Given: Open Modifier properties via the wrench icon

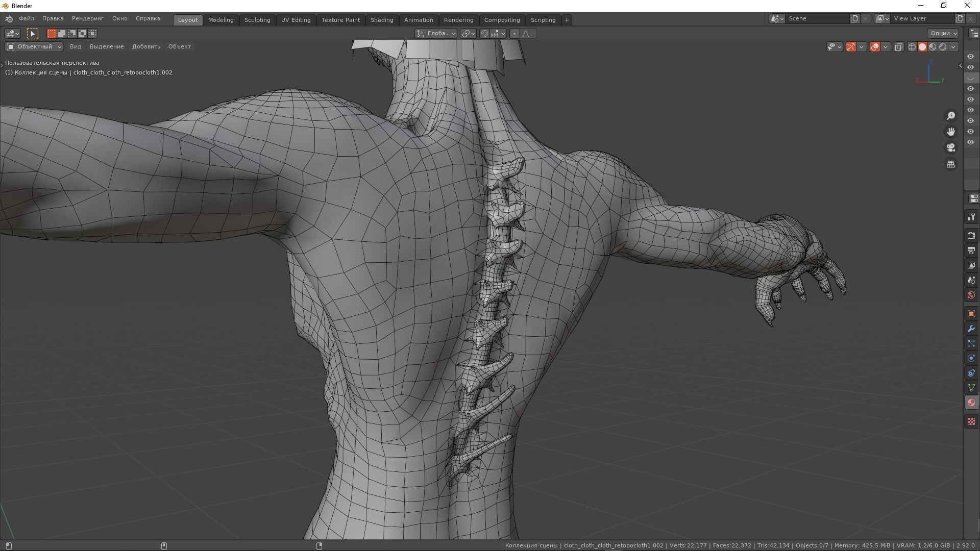Looking at the screenshot, I should click(x=971, y=329).
